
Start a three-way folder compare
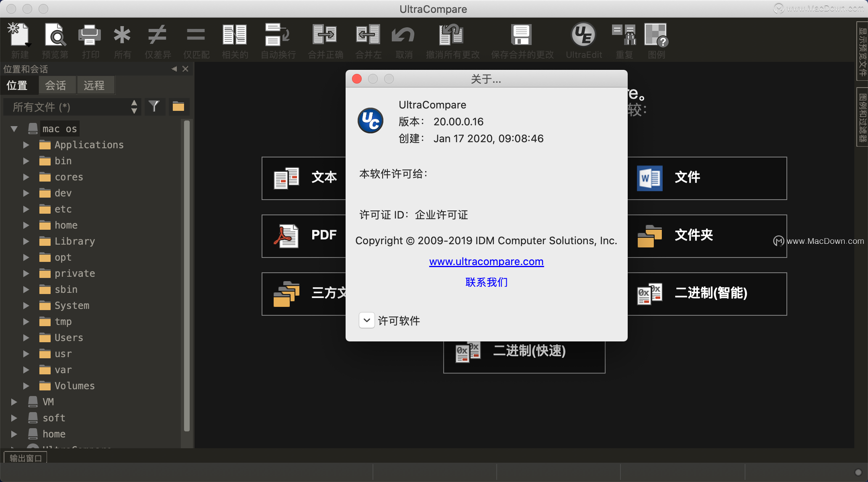tap(304, 294)
